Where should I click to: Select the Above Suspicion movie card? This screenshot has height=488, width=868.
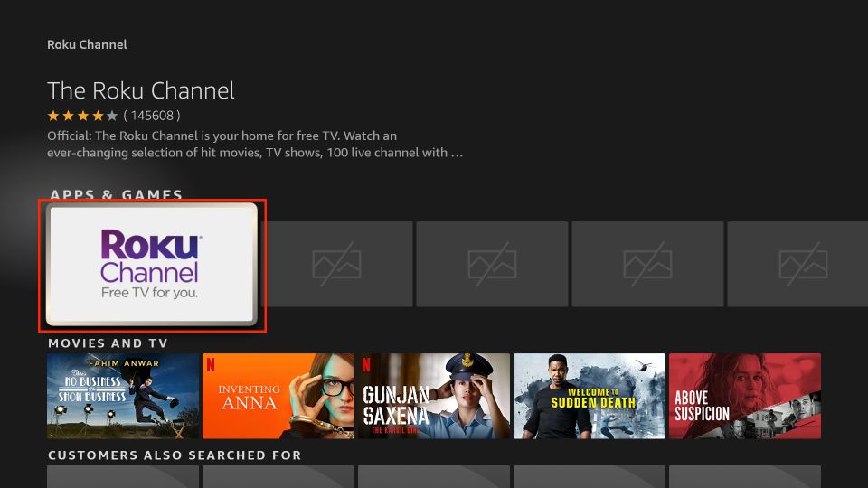(745, 396)
